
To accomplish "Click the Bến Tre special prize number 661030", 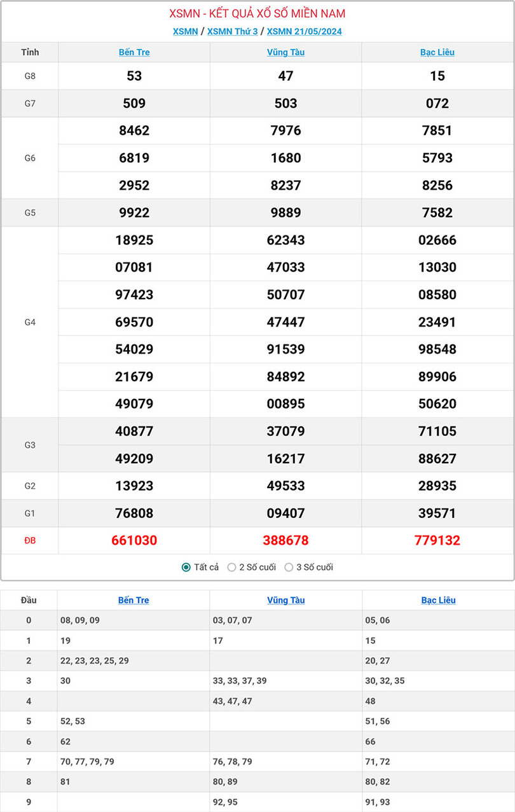I will tap(134, 540).
